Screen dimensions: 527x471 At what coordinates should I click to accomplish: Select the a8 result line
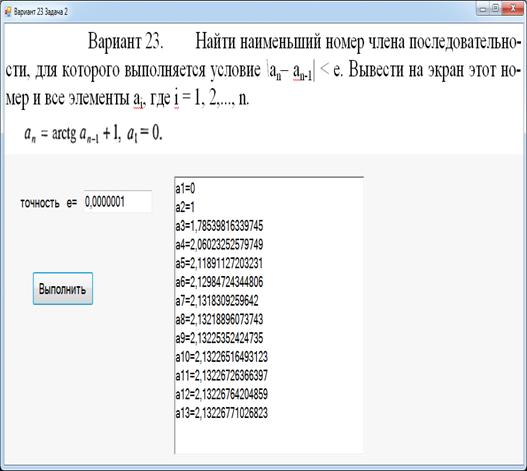[x=219, y=319]
